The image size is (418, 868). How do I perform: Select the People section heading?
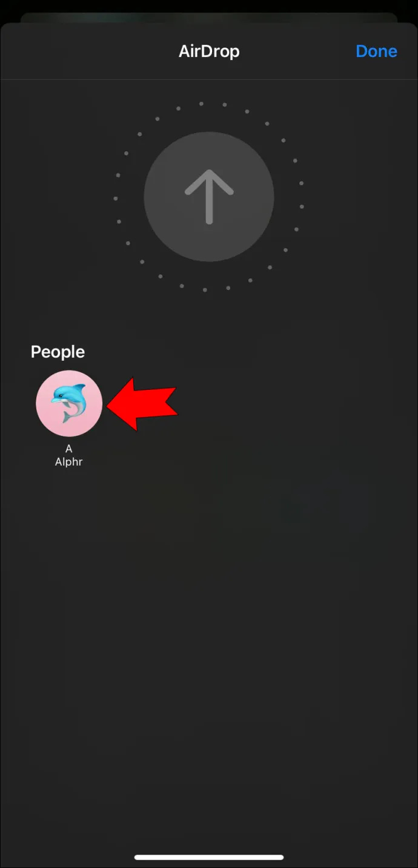pos(58,352)
